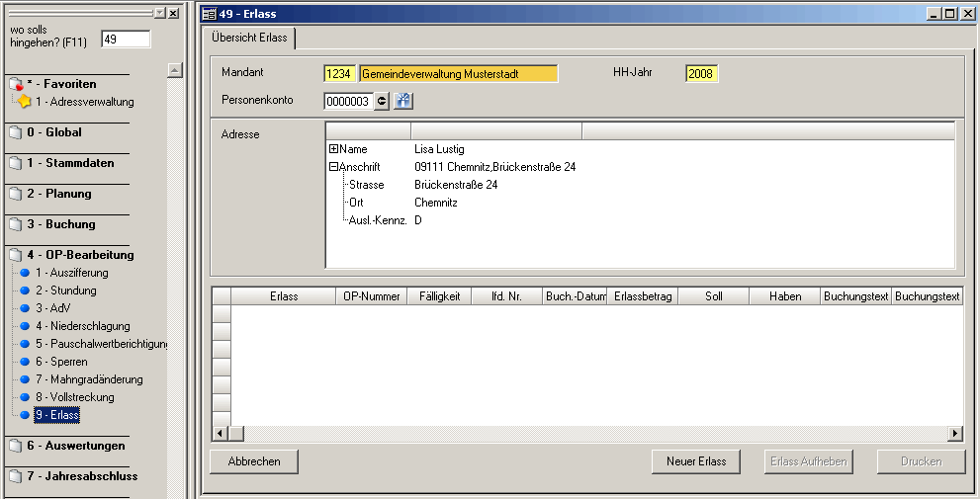Click the Personenkonto search icon button

click(402, 101)
